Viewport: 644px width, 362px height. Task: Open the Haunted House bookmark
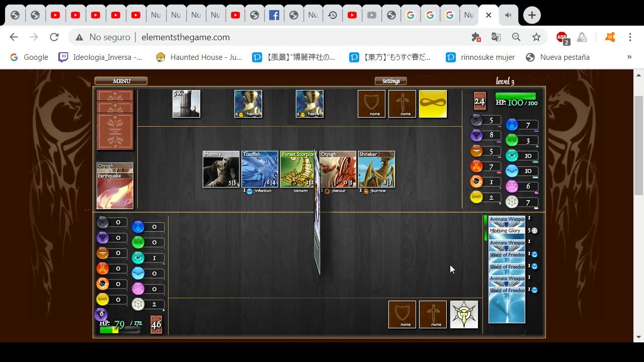coord(199,57)
